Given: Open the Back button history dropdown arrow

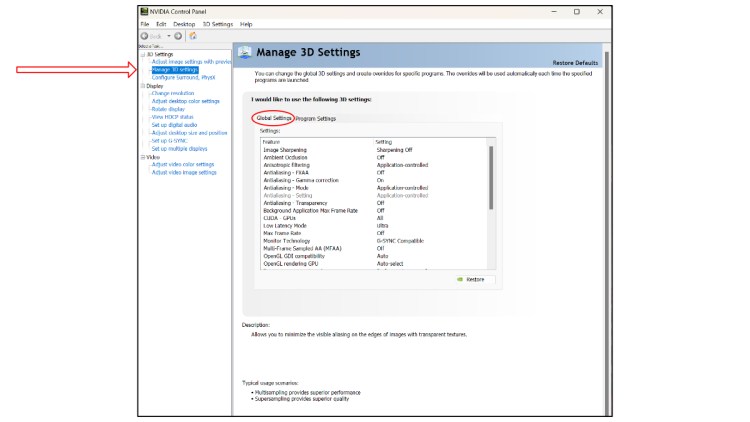Looking at the screenshot, I should (169, 36).
